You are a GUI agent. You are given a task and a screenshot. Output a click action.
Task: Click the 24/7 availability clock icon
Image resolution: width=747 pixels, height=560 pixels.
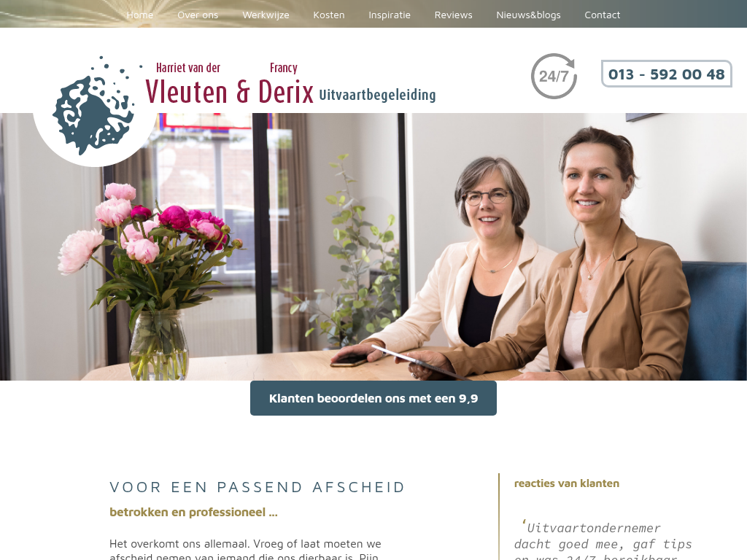coord(554,76)
